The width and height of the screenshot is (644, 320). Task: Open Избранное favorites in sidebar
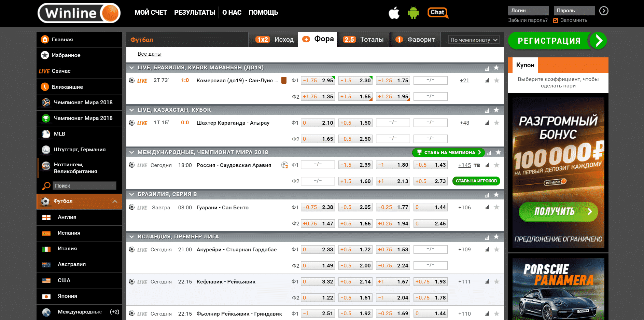click(x=79, y=55)
